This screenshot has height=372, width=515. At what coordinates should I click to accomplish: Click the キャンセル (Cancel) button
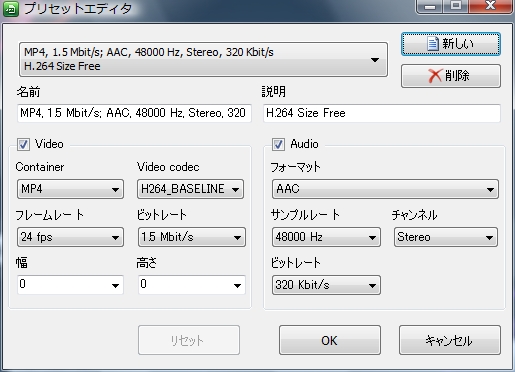pos(450,340)
